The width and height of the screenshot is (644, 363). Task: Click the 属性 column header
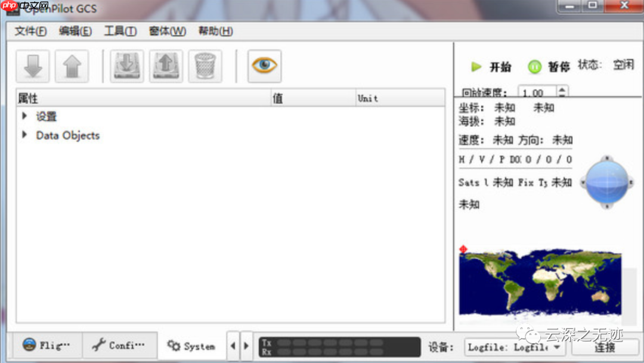point(144,98)
